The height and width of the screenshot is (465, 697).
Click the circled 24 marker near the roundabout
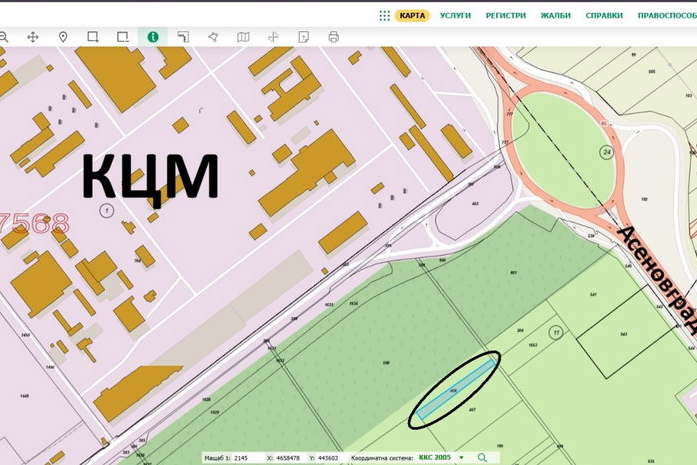(x=607, y=152)
